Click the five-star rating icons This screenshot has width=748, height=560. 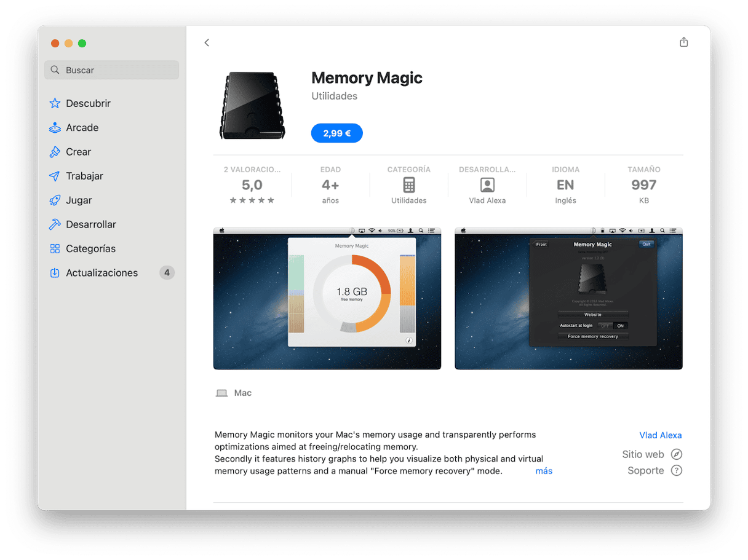tap(252, 200)
